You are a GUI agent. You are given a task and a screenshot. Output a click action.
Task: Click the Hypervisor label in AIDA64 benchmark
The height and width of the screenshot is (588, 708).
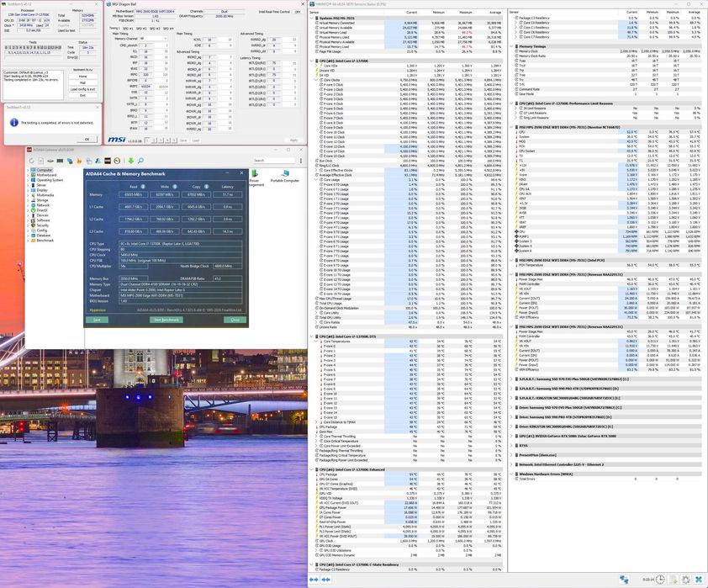(x=98, y=310)
